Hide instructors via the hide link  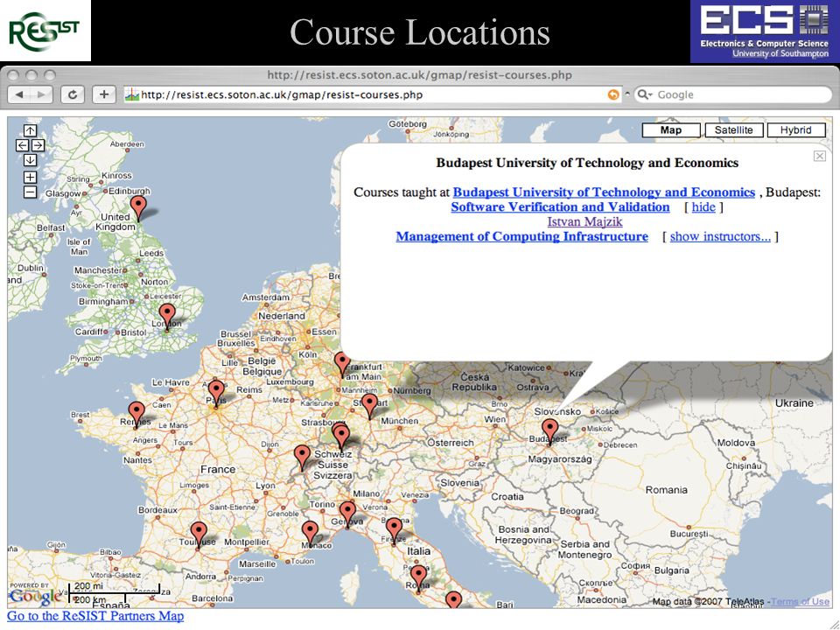(x=703, y=206)
